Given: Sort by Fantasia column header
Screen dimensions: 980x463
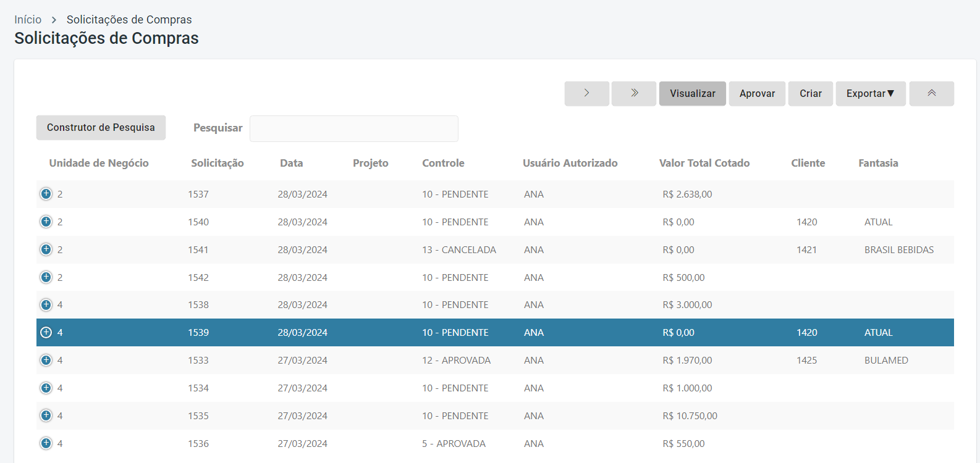Looking at the screenshot, I should [878, 163].
